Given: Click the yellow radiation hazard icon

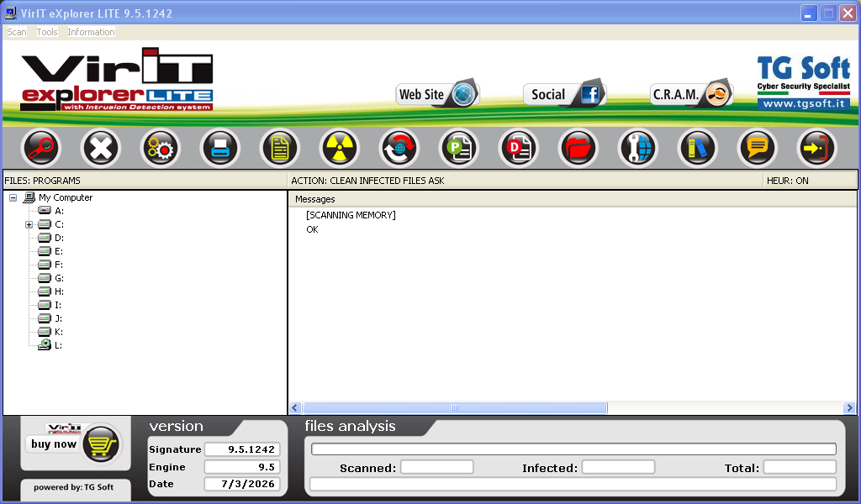Looking at the screenshot, I should [340, 148].
